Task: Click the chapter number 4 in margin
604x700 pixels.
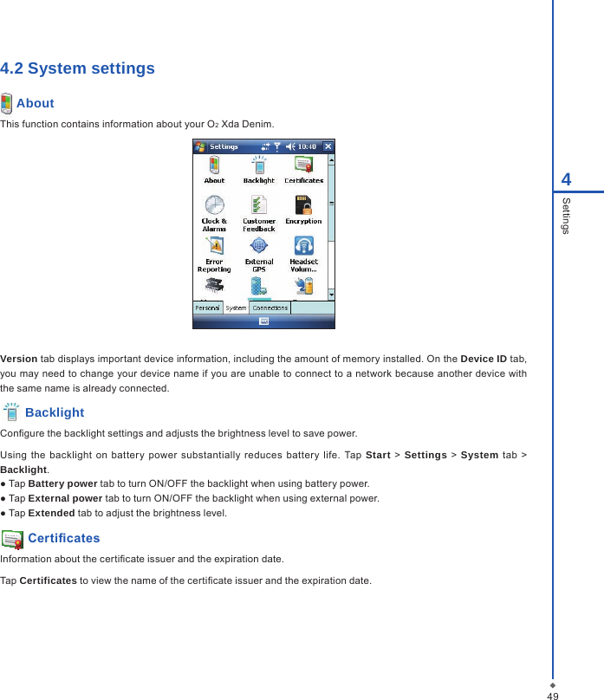Action: 566,179
